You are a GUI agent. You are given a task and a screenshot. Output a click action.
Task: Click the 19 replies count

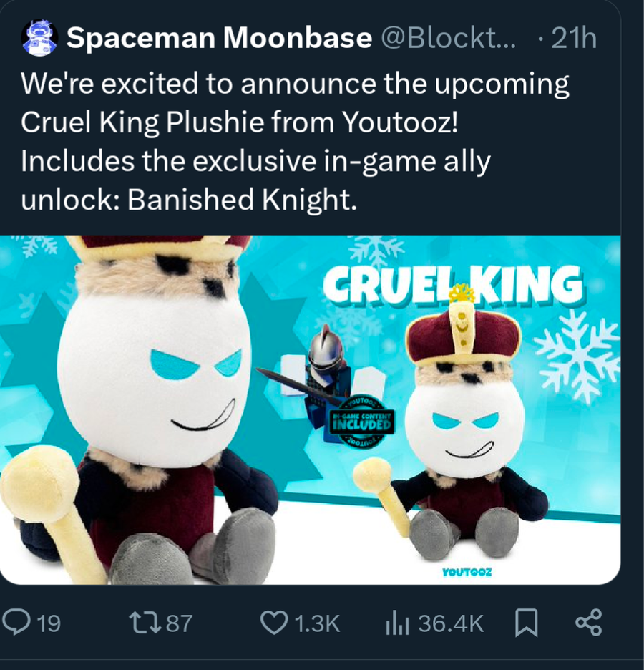click(x=49, y=623)
